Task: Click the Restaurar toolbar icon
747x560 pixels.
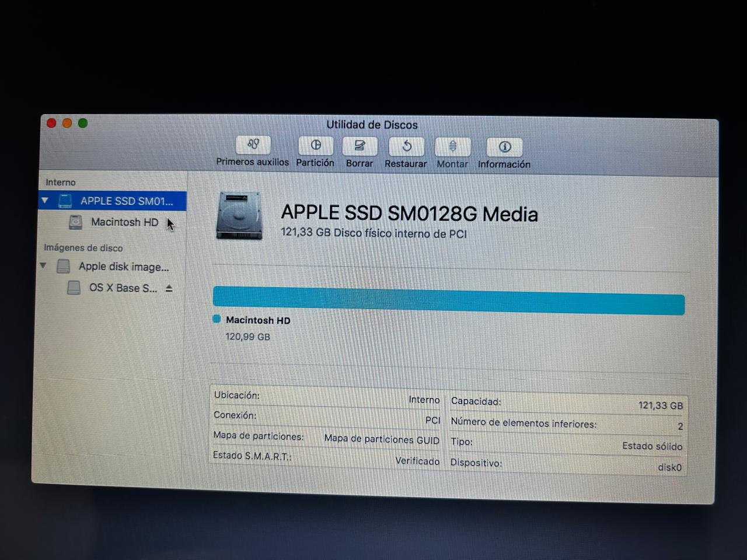Action: [x=406, y=146]
